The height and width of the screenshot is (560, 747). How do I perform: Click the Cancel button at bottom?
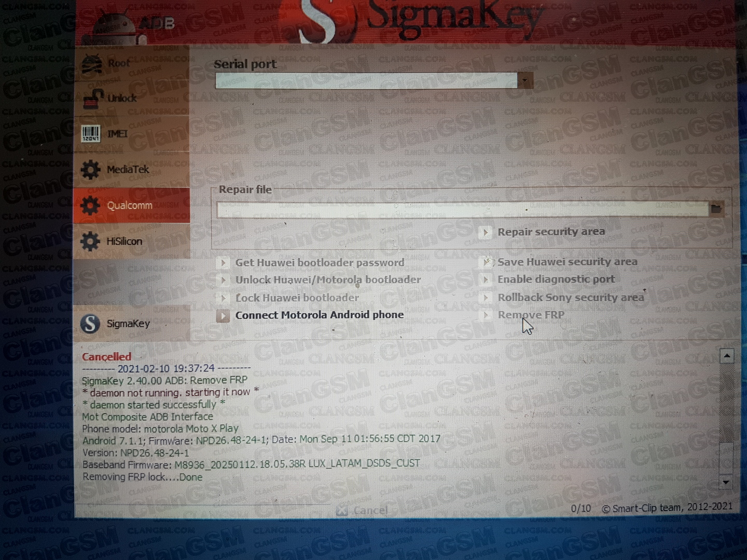[362, 511]
